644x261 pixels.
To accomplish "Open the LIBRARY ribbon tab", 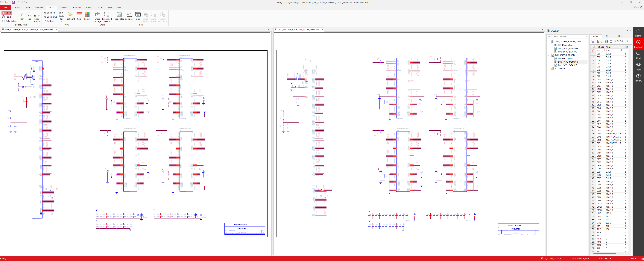I will pos(63,7).
